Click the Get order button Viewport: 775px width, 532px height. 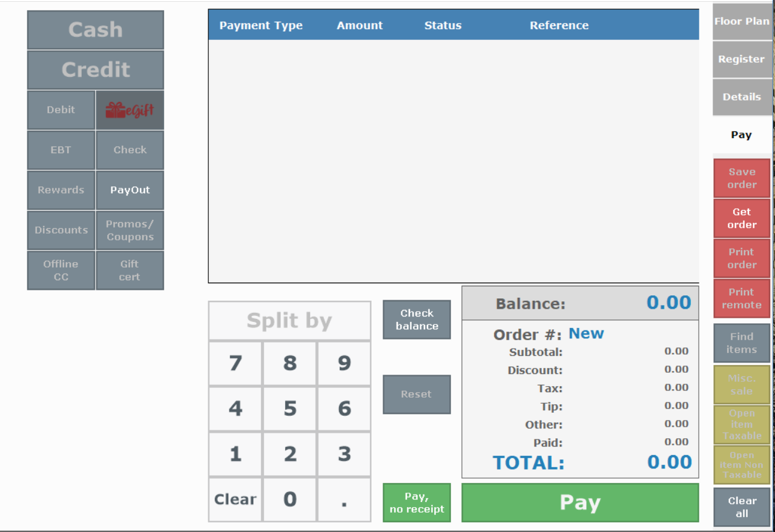pyautogui.click(x=742, y=218)
